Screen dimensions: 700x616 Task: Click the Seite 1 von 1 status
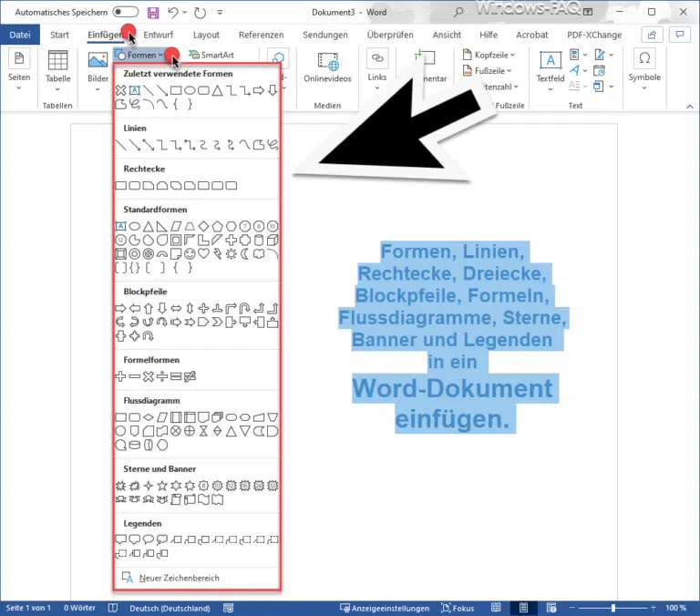pyautogui.click(x=28, y=608)
